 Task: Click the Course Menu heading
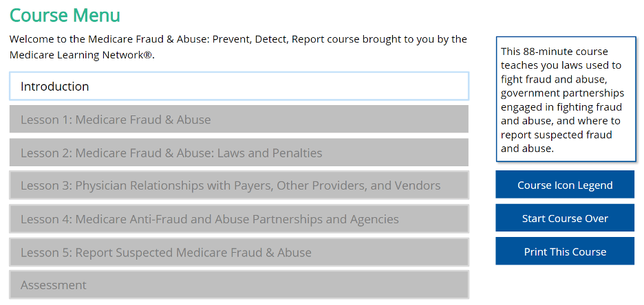65,15
